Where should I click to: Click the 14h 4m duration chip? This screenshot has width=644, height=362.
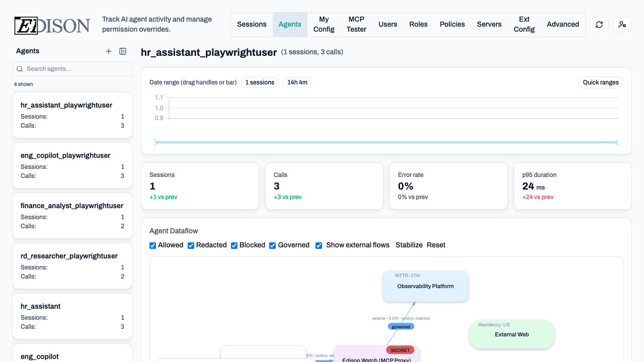(297, 82)
